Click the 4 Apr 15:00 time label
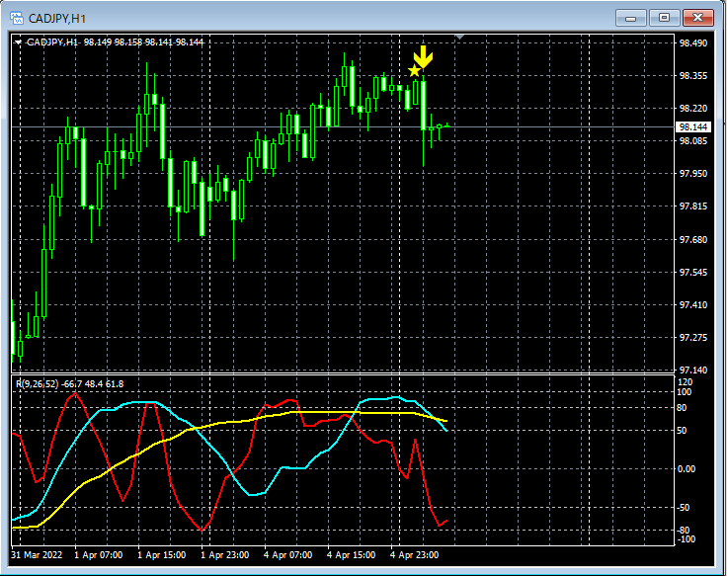Viewport: 728px width, 576px height. tap(351, 554)
